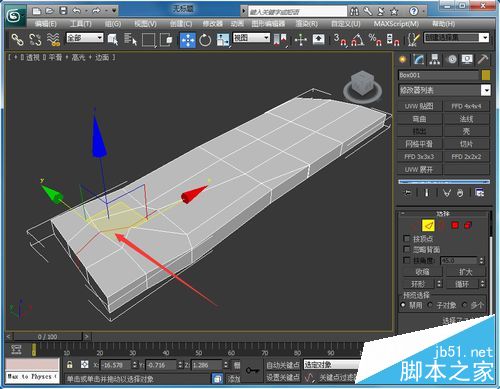Click the Use Pivot Point Center icon
Screen dimensions: 500x389
pos(280,40)
